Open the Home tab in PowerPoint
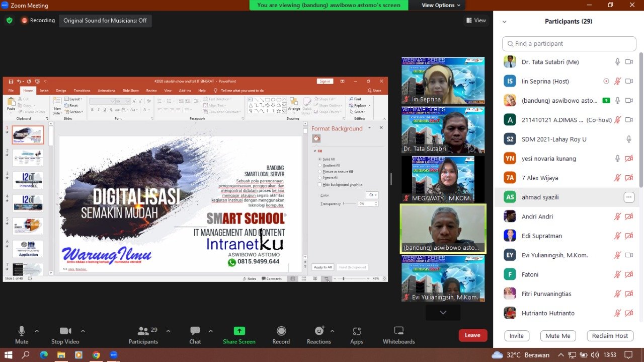The width and height of the screenshot is (644, 362). coord(28,91)
